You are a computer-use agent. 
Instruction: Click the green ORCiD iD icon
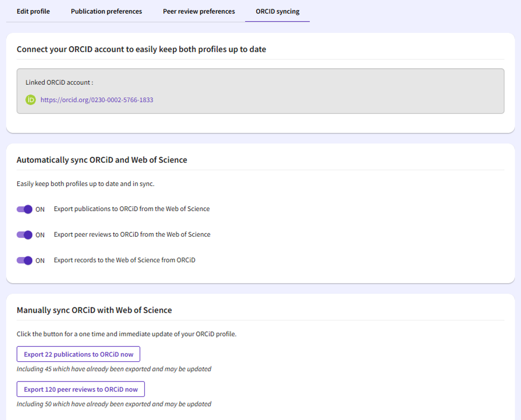coord(30,100)
